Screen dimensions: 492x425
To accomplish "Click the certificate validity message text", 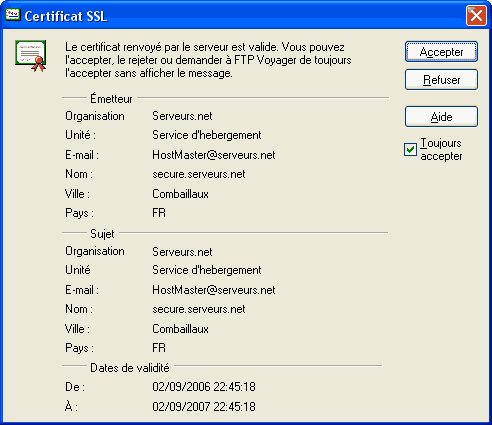I will (208, 60).
